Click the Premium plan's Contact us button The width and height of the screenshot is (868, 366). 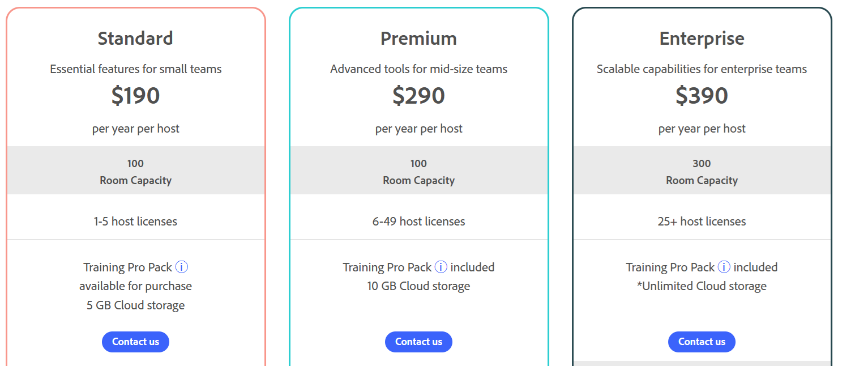(x=418, y=342)
